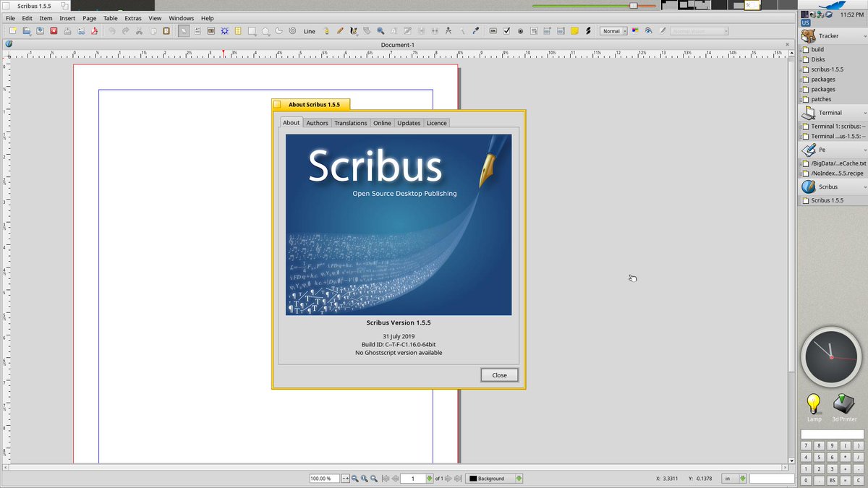Close the About Scribus dialog with Close button

tap(499, 374)
